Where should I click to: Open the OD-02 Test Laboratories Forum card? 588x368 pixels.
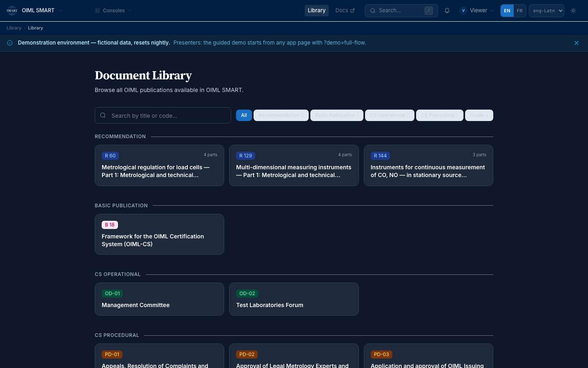coord(294,299)
